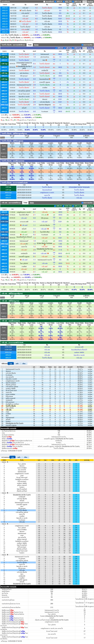Toggle the CON CSA filter checkbox

click(64, 206)
